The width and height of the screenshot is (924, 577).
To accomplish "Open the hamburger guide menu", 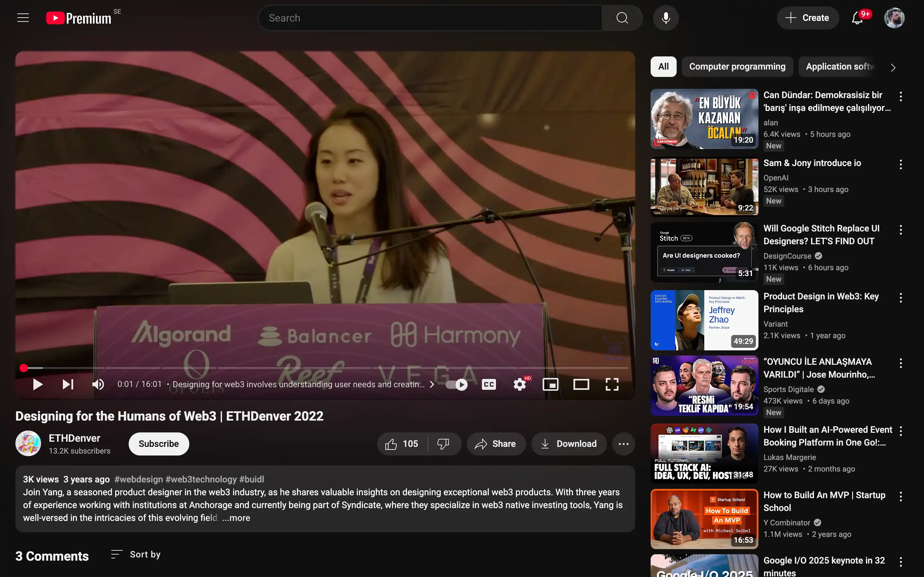I will coord(23,18).
